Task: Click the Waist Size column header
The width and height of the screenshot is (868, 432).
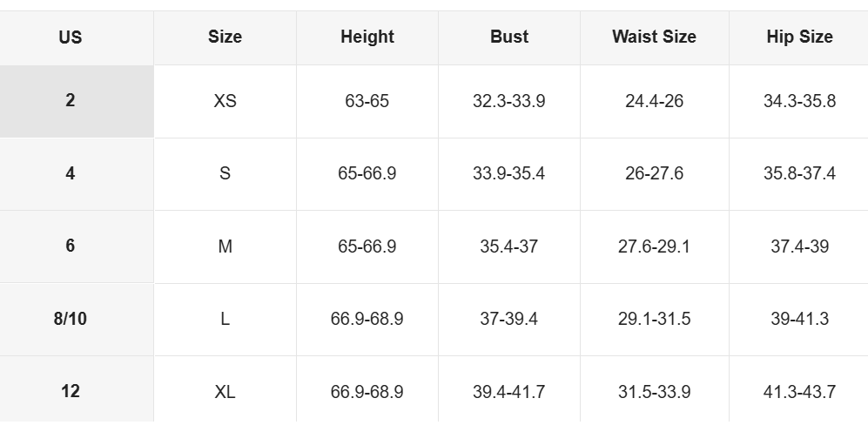Action: click(x=654, y=37)
